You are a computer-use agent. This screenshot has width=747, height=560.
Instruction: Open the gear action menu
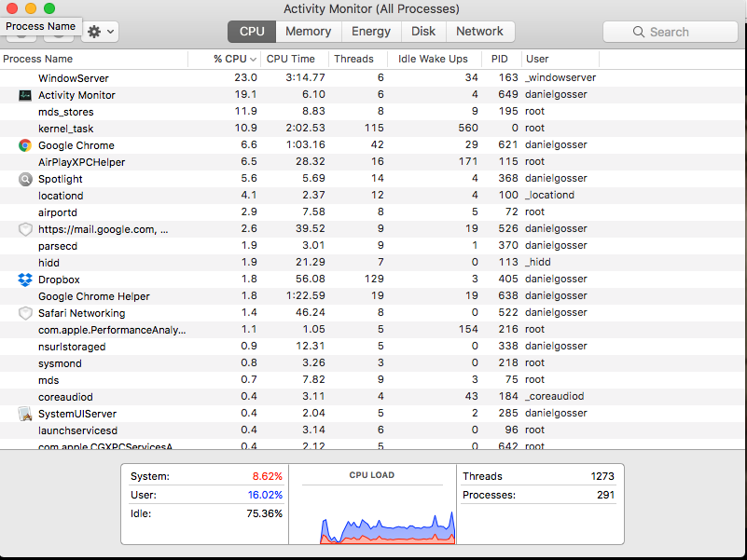pyautogui.click(x=100, y=32)
